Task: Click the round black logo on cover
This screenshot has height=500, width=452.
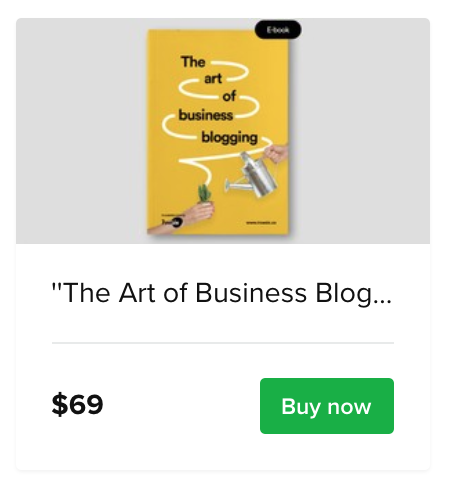Action: pyautogui.click(x=177, y=222)
